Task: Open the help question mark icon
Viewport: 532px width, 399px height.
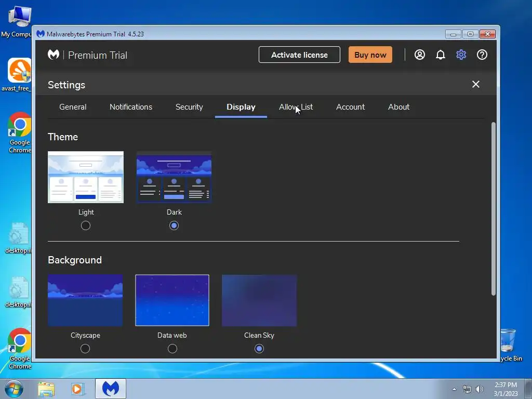Action: (482, 55)
